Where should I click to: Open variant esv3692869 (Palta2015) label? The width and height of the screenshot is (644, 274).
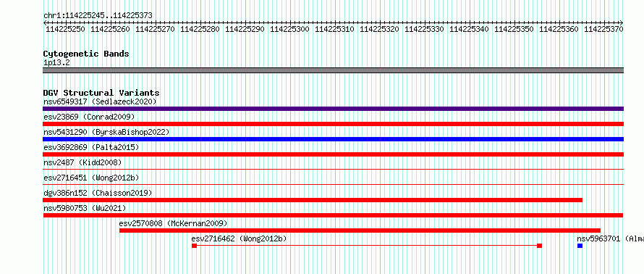coord(91,147)
